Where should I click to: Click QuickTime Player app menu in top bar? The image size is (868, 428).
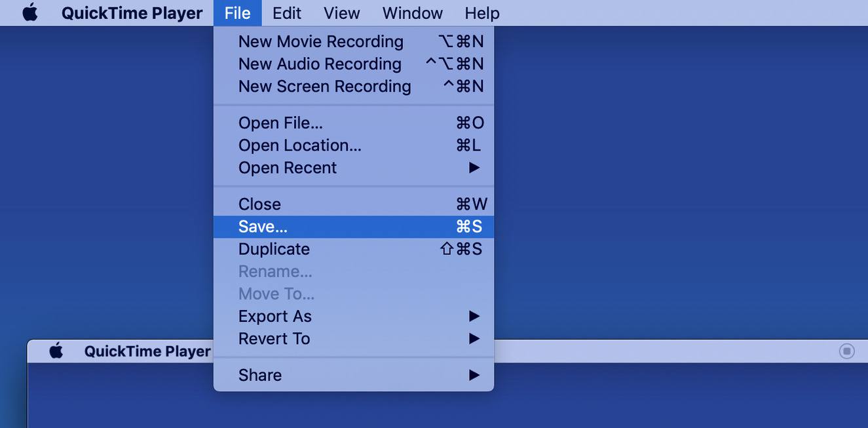(132, 12)
